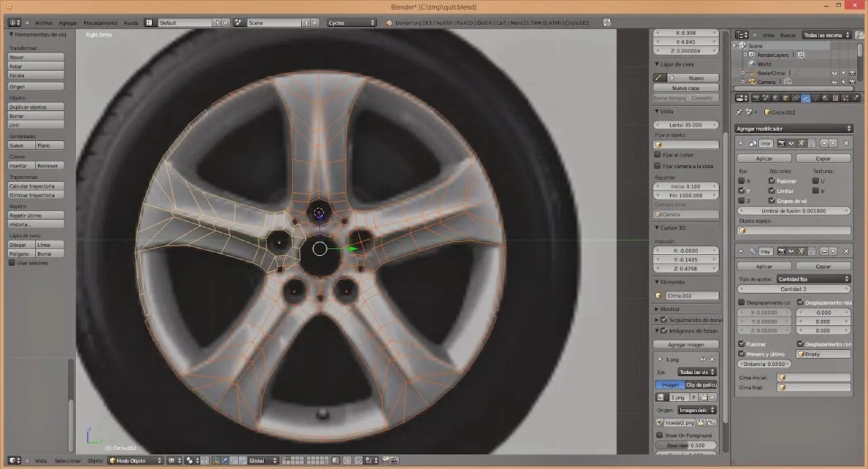868x469 pixels.
Task: Switch to Clip de película tab
Action: (701, 385)
